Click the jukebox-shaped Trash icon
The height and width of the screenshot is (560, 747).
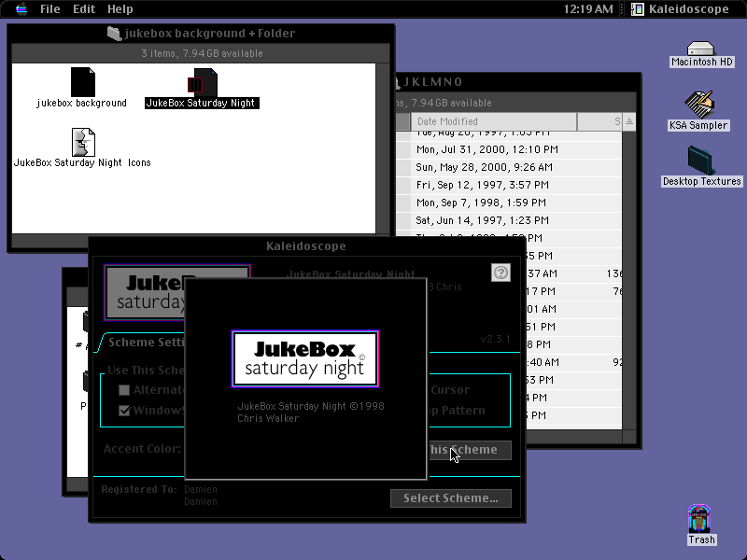pos(699,519)
